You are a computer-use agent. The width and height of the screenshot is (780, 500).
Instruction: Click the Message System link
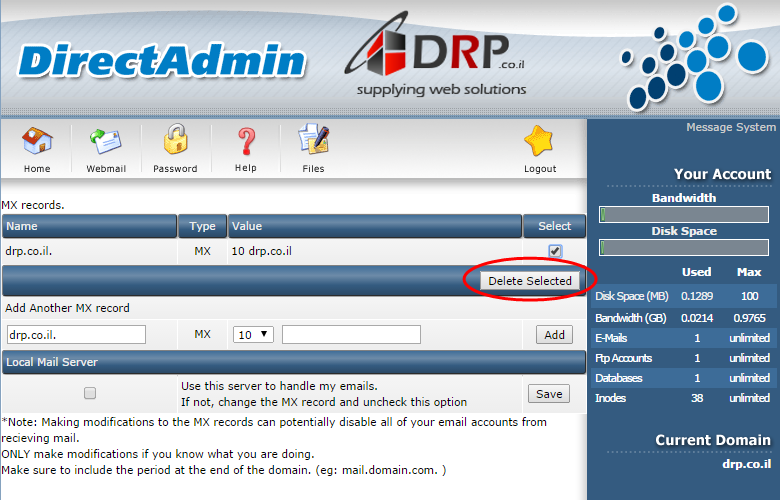point(730,127)
